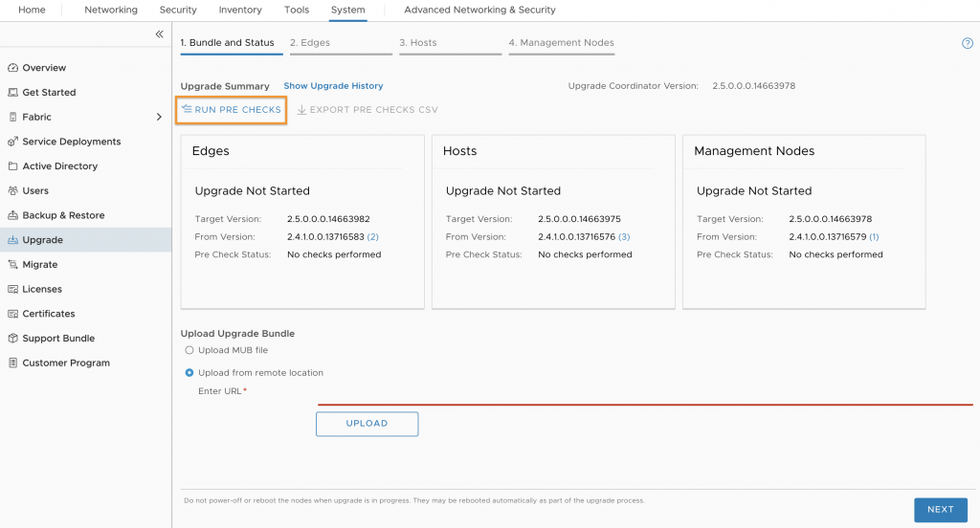Click the Migrate icon in sidebar
Viewport: 980px width, 528px height.
click(12, 264)
